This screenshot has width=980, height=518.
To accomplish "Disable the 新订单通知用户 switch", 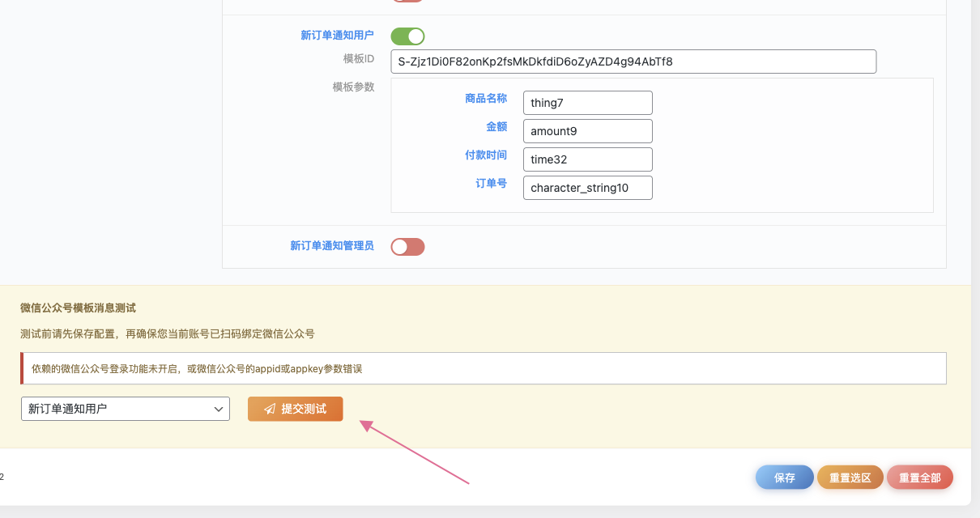I will [x=407, y=36].
